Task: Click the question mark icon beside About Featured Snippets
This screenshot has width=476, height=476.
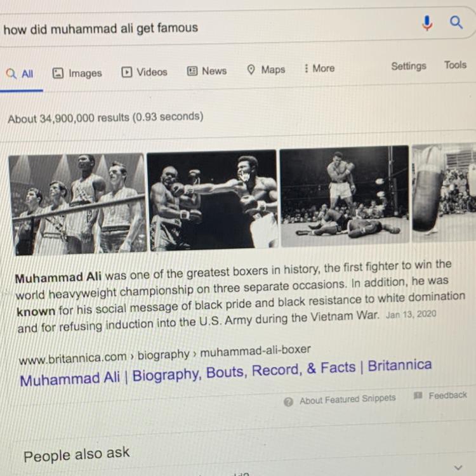Action: (288, 402)
